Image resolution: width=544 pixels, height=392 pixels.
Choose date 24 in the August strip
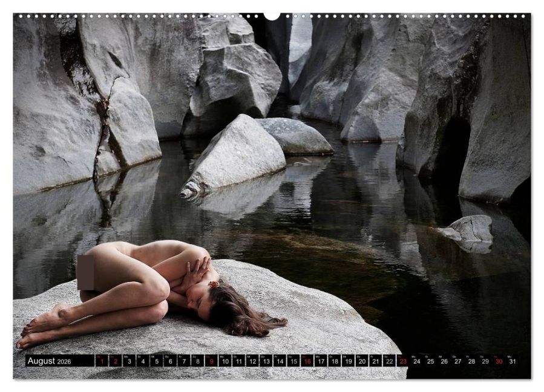coord(417,361)
